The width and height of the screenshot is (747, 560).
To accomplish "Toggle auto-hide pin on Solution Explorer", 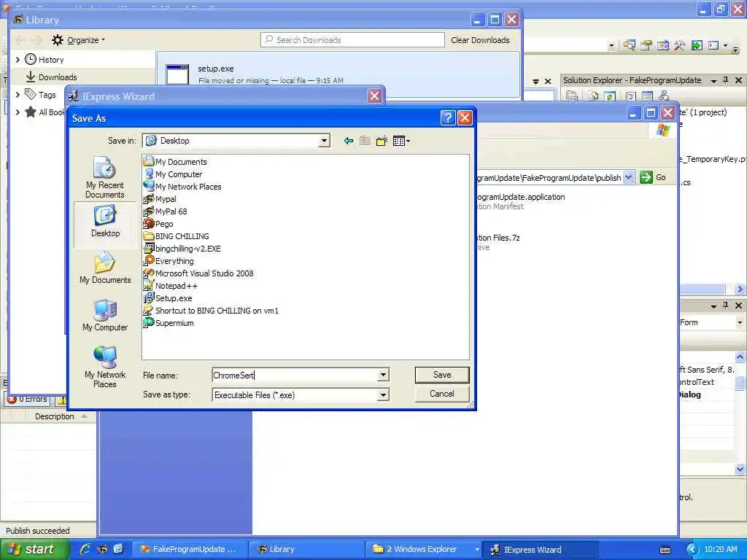I will point(726,80).
